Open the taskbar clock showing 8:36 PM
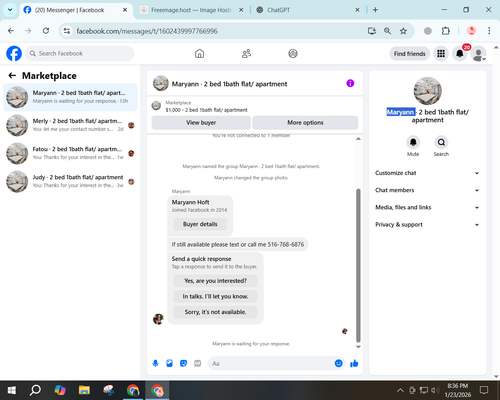The height and width of the screenshot is (400, 500). (x=458, y=390)
